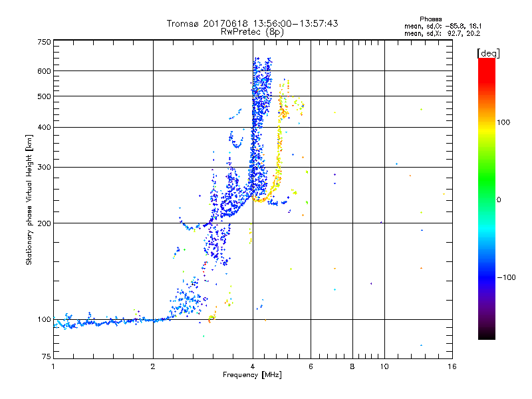Click the y-axis tick label '600'

pos(44,71)
